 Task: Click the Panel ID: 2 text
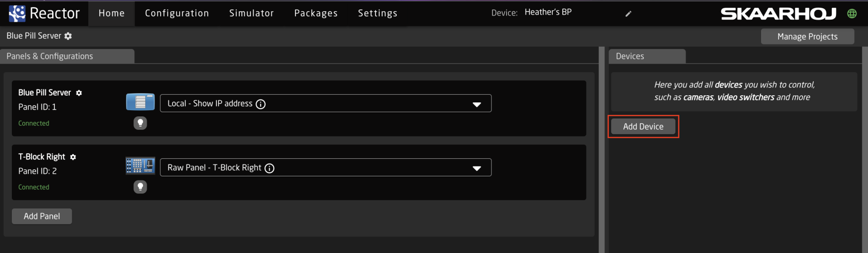[x=37, y=171]
